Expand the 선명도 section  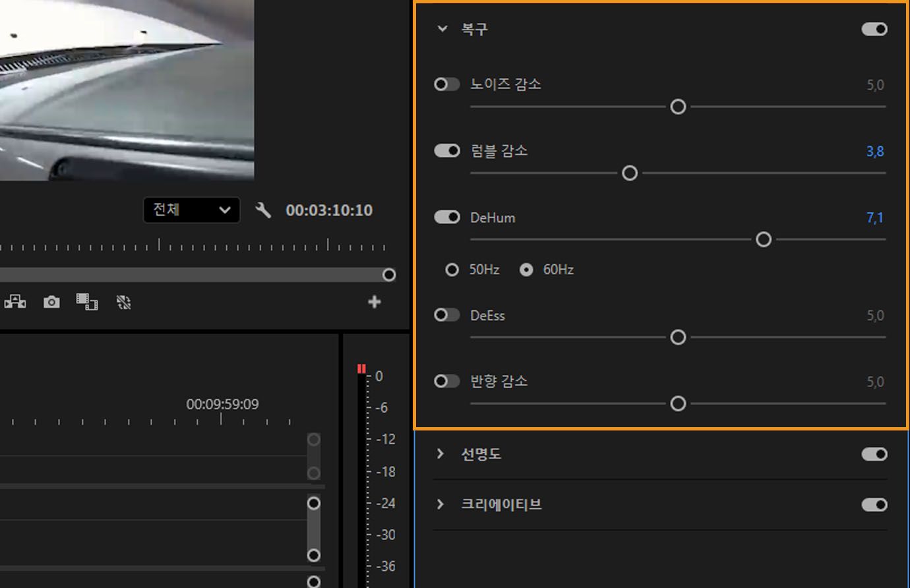[440, 454]
